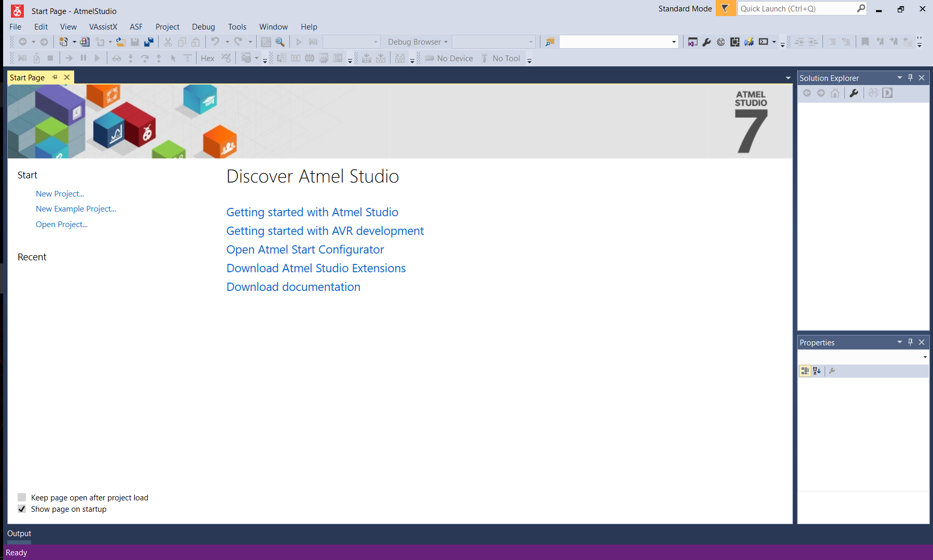The image size is (933, 560).
Task: Click Open Atmel Start Configurator link
Action: coord(305,249)
